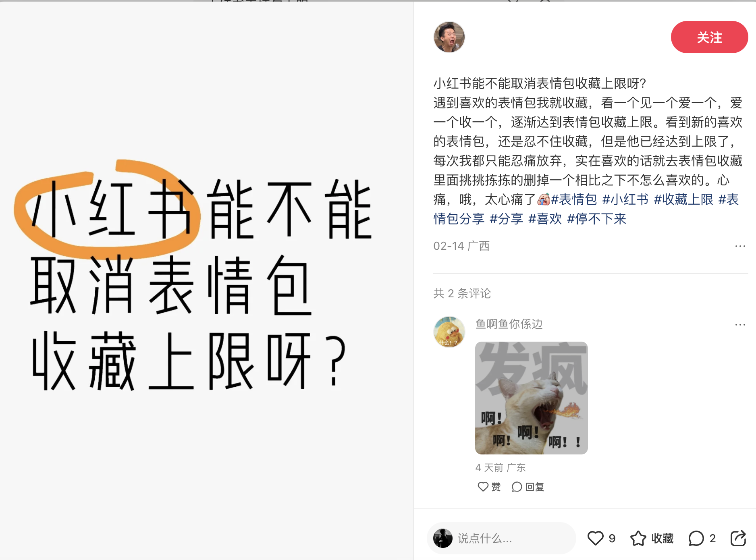Image resolution: width=756 pixels, height=560 pixels.
Task: Click the 说点什么 comment input field
Action: pos(501,538)
